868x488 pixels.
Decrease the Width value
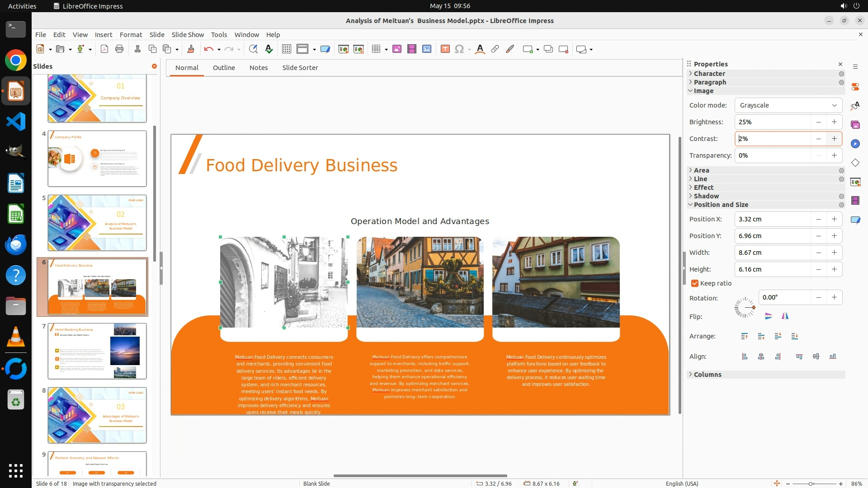818,253
